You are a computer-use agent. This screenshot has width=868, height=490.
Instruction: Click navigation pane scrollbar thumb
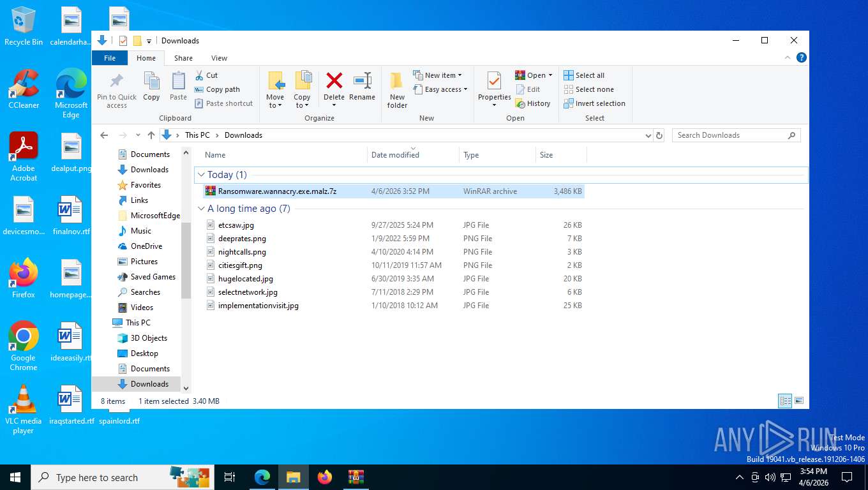186,260
